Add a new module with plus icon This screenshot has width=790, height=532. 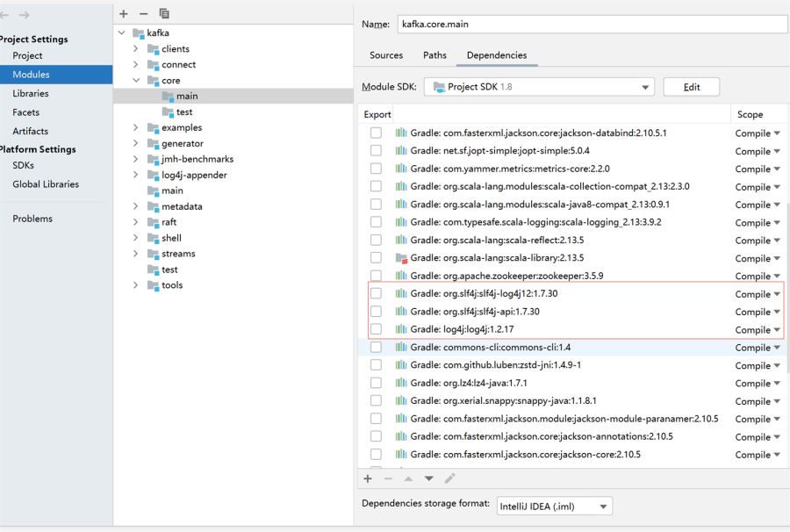click(124, 13)
